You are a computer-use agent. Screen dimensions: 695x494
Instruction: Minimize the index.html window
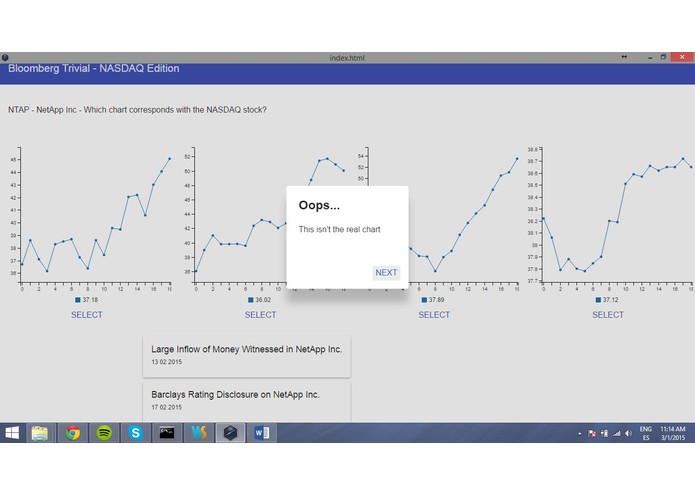pos(650,57)
